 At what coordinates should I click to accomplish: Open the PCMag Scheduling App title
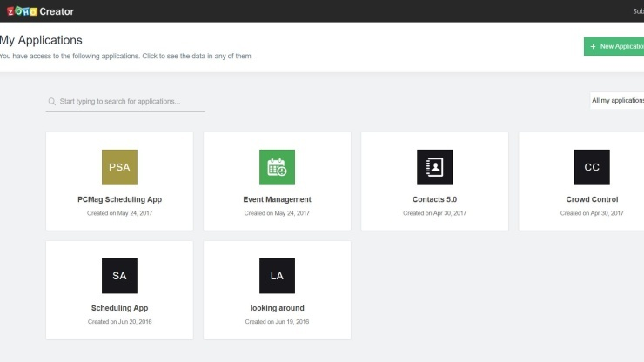coord(119,199)
